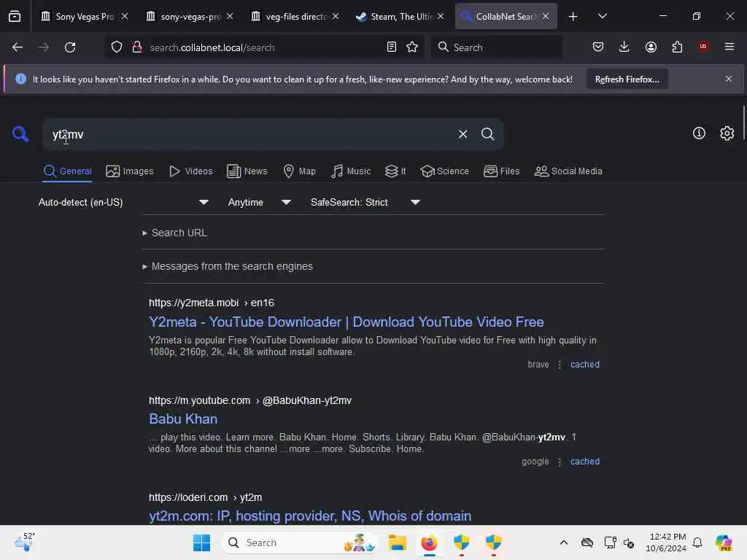Switch to Videos search category

click(190, 171)
